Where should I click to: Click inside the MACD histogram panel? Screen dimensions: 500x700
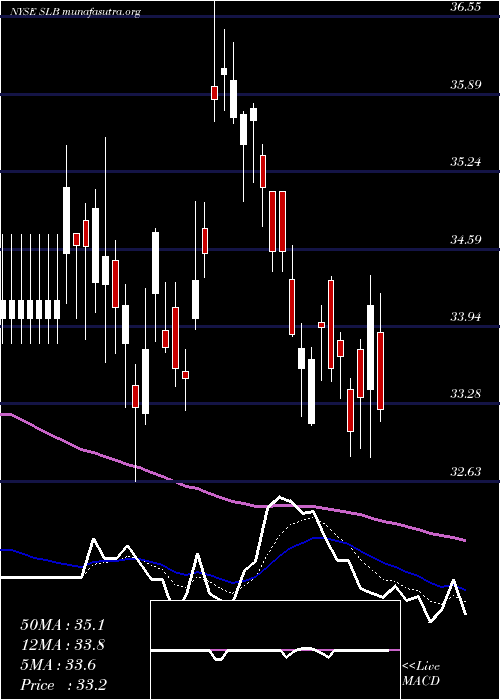(x=275, y=650)
